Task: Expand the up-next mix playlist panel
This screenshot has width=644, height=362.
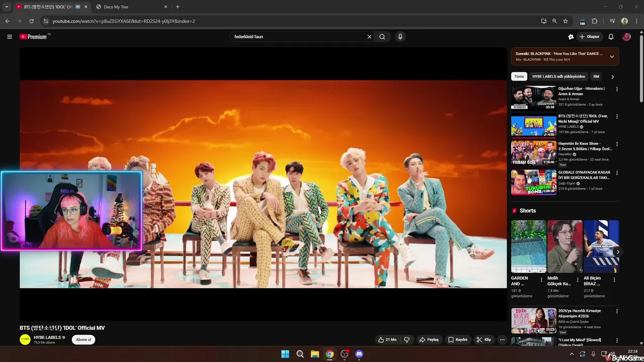Action: click(612, 56)
